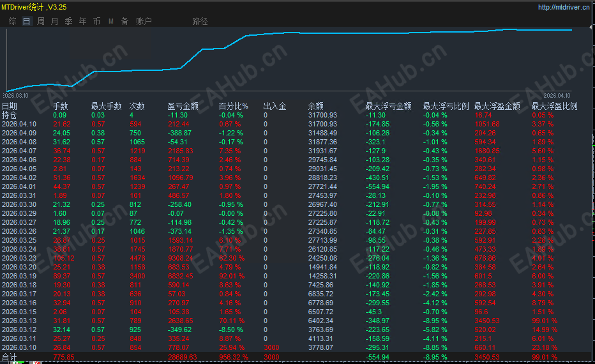This screenshot has height=364, width=595.
Task: Select the 2026.04.09 date row
Action: 19,133
